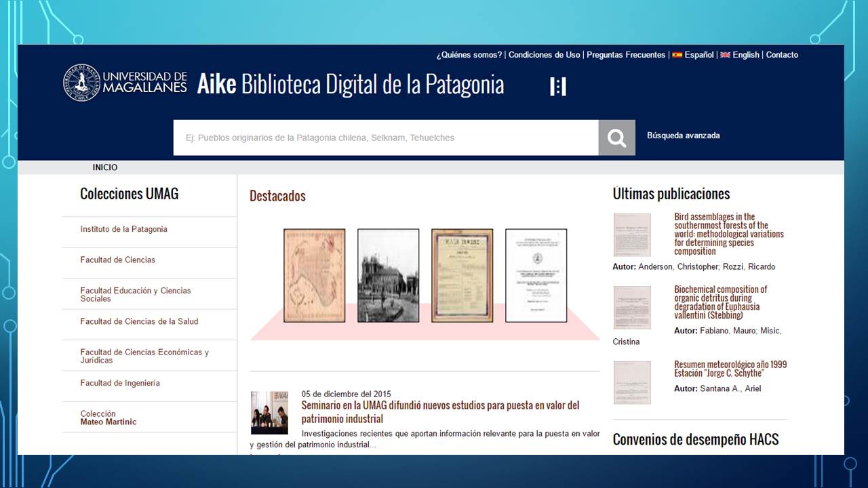Click the Ultimas publicaciones heading

click(x=671, y=194)
